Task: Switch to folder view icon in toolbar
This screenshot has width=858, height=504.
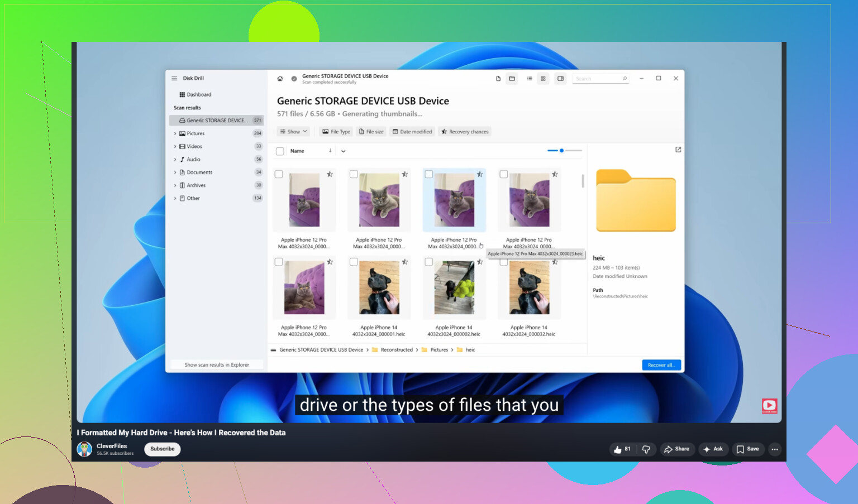Action: tap(512, 79)
